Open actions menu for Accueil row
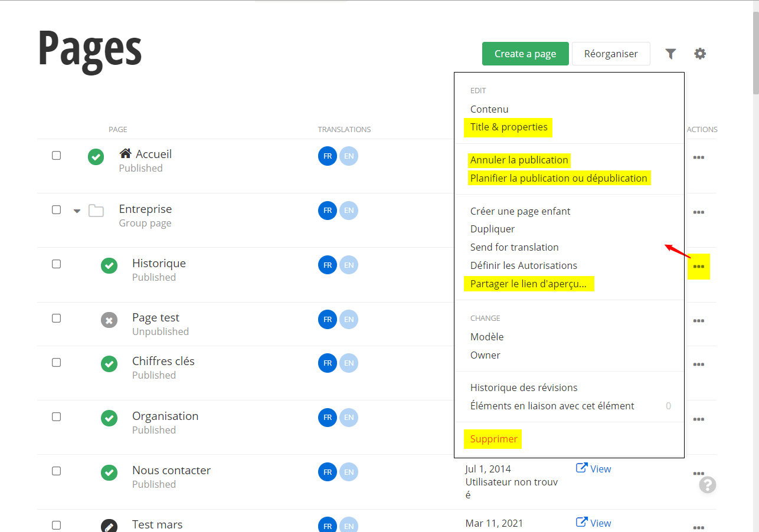Screen dimensions: 759x532 699,157
